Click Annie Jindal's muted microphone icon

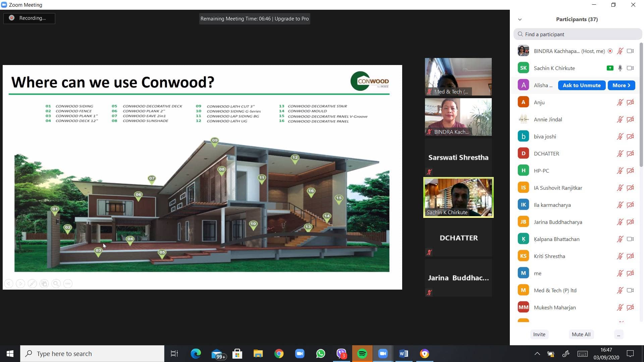point(620,119)
